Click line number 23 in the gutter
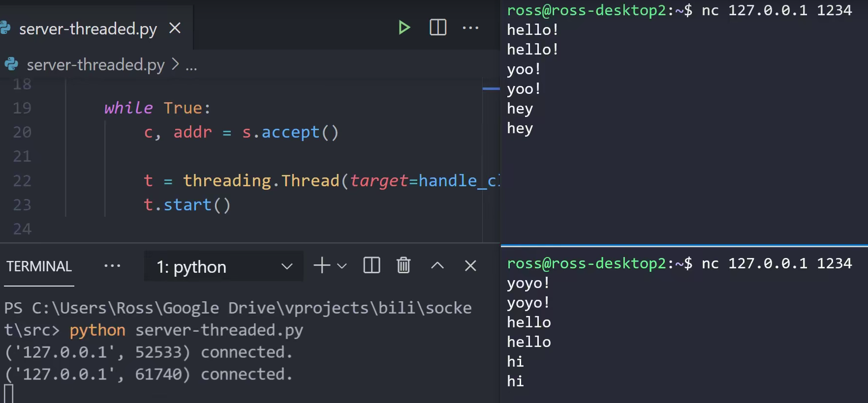Viewport: 868px width, 403px height. (x=22, y=205)
